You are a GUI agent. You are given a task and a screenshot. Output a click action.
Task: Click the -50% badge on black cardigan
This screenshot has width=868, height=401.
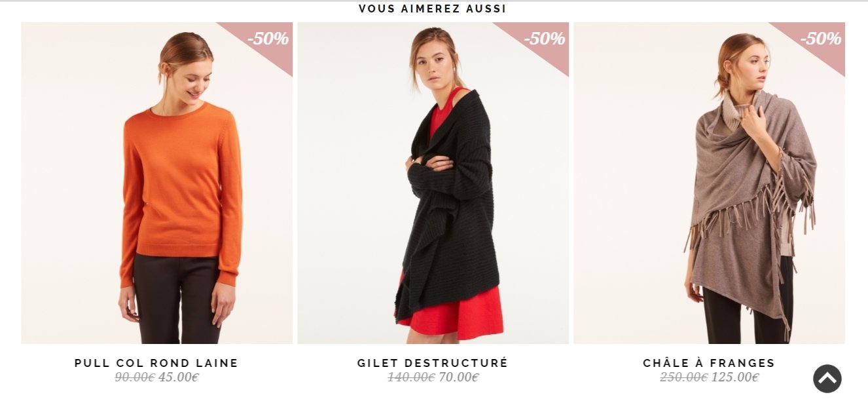click(x=543, y=39)
